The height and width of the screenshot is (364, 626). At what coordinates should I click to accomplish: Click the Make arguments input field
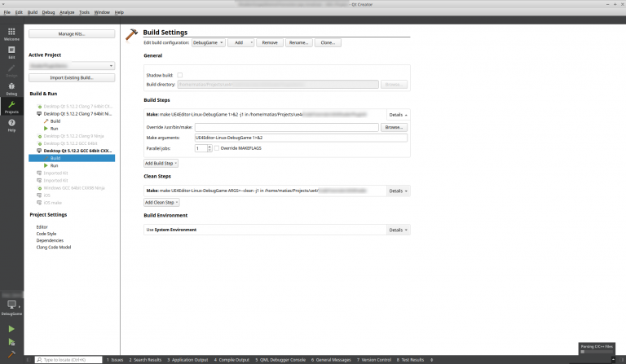click(x=301, y=138)
